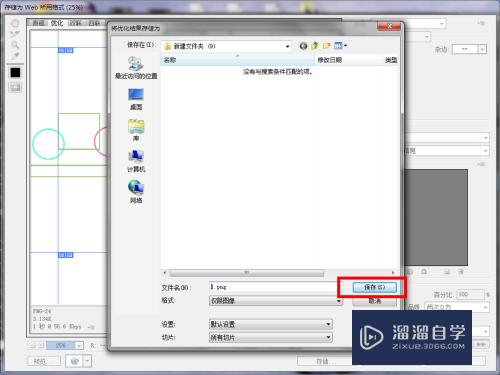Switch to the 原稿 tab

click(x=38, y=23)
